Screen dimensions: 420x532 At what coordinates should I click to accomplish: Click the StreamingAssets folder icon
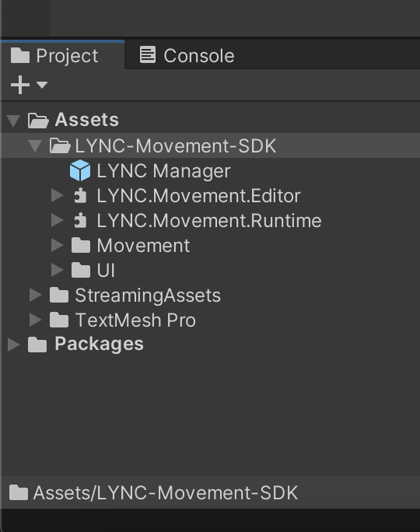[59, 295]
